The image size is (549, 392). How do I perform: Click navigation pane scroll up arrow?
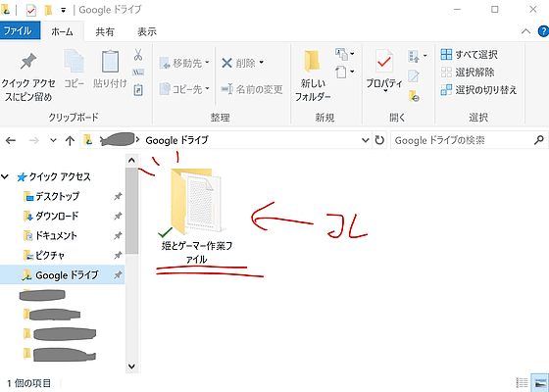click(x=131, y=161)
